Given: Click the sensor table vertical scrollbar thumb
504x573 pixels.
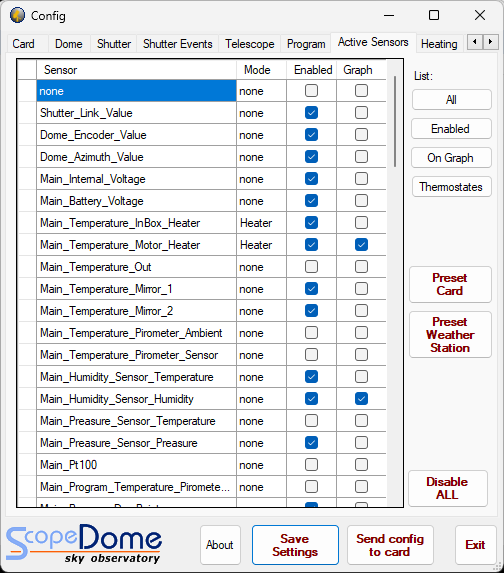Looking at the screenshot, I should [x=395, y=121].
